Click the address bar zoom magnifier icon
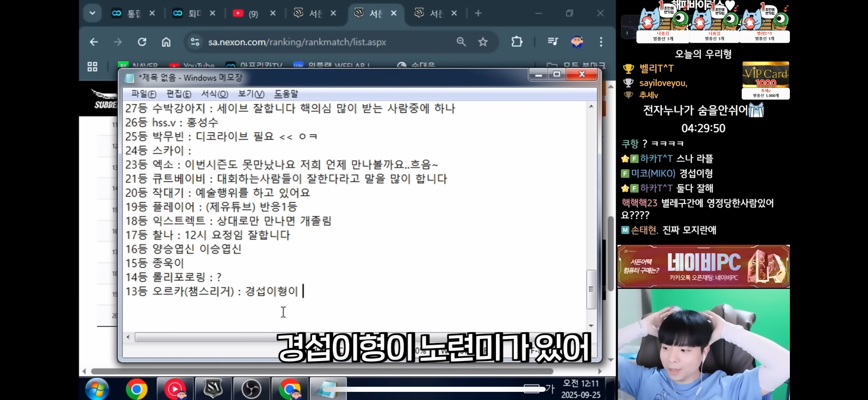 click(x=461, y=42)
